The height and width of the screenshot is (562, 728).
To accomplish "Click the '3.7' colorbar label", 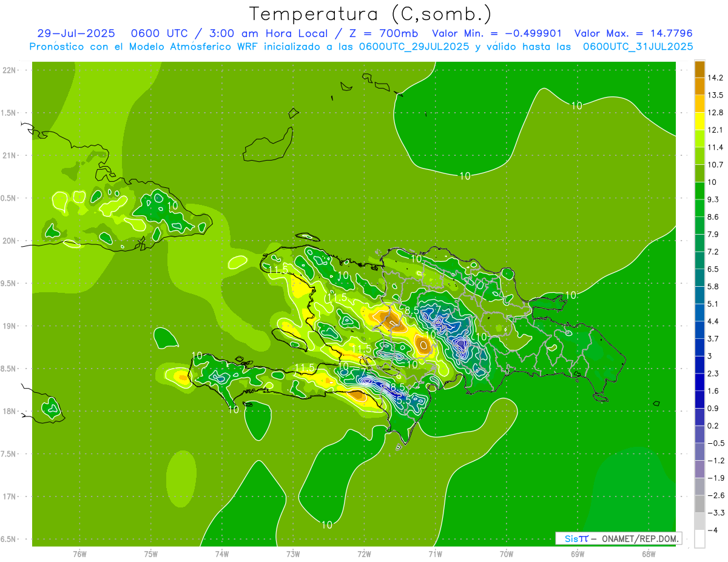I will click(x=713, y=339).
